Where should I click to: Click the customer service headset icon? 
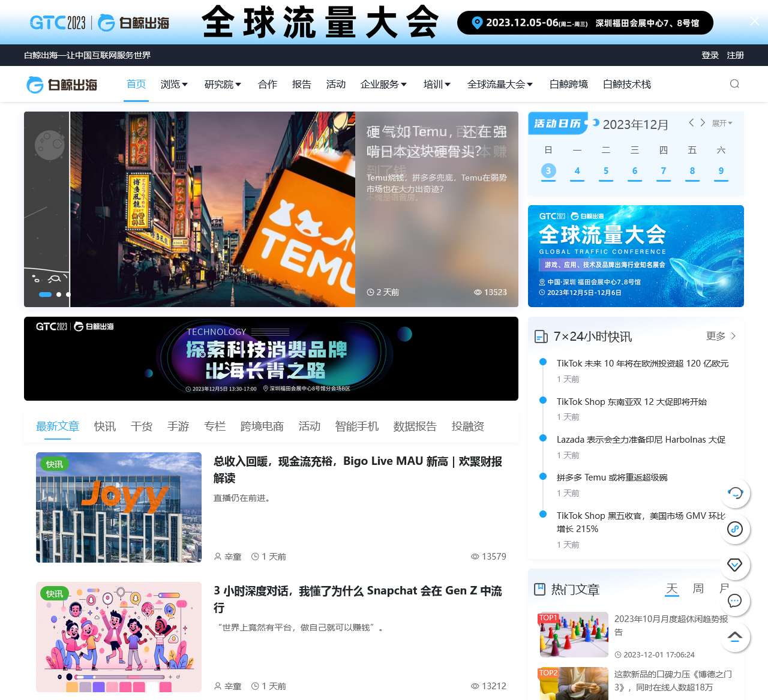click(x=735, y=493)
